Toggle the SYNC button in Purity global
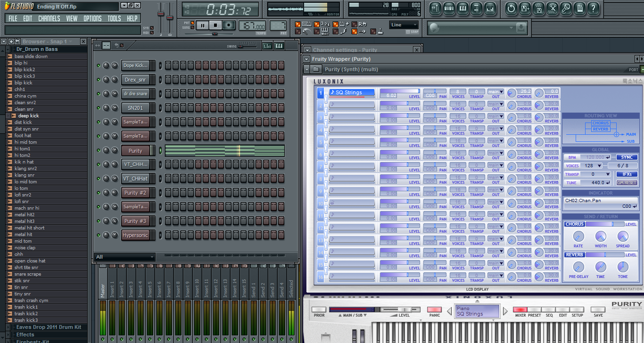The height and width of the screenshot is (343, 644). click(627, 157)
